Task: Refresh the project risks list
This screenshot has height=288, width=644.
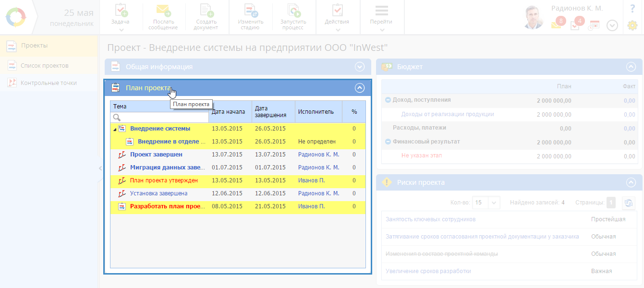Action: [x=628, y=203]
